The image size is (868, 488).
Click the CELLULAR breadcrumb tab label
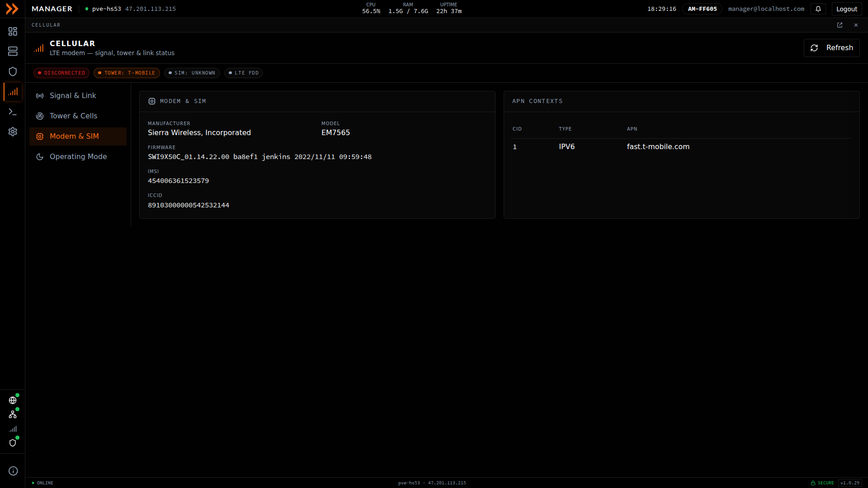point(46,25)
